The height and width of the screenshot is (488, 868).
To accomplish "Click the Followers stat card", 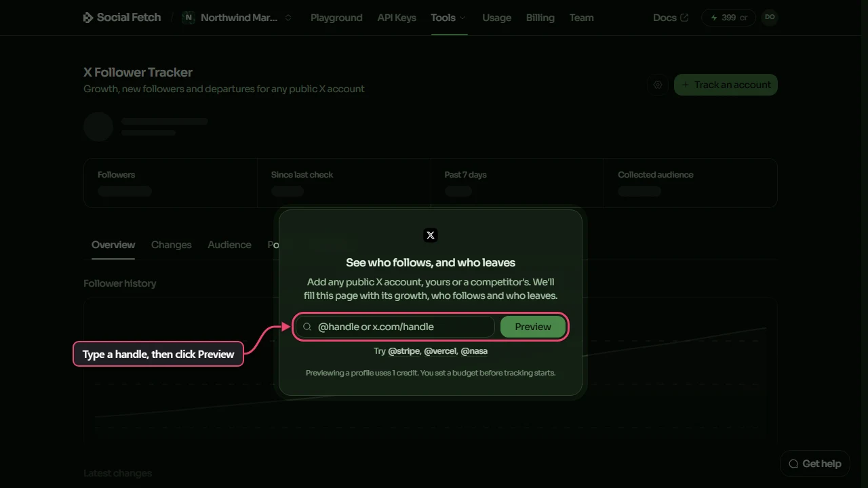I will (170, 183).
